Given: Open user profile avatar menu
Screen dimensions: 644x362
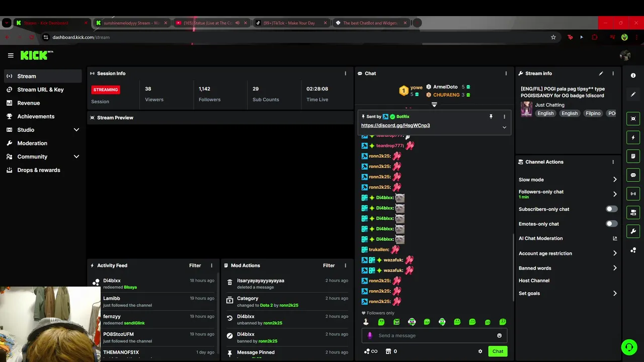Looking at the screenshot, I should coord(625,55).
